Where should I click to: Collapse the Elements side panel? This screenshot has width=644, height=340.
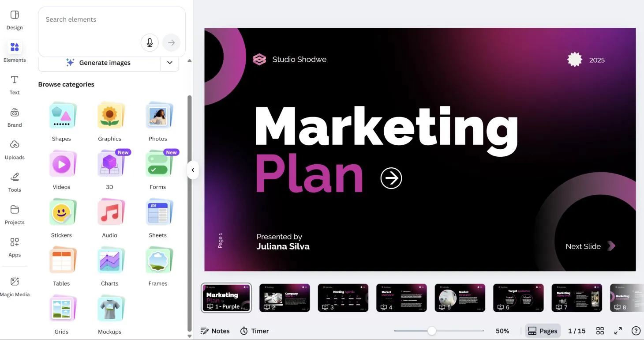coord(193,170)
